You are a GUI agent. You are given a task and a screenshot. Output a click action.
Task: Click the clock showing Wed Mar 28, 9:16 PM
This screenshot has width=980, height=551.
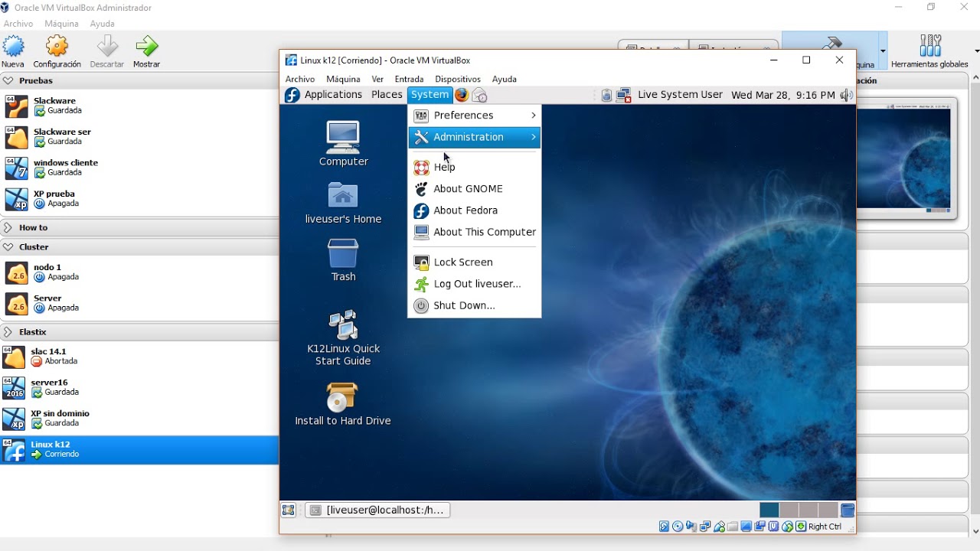tap(782, 95)
